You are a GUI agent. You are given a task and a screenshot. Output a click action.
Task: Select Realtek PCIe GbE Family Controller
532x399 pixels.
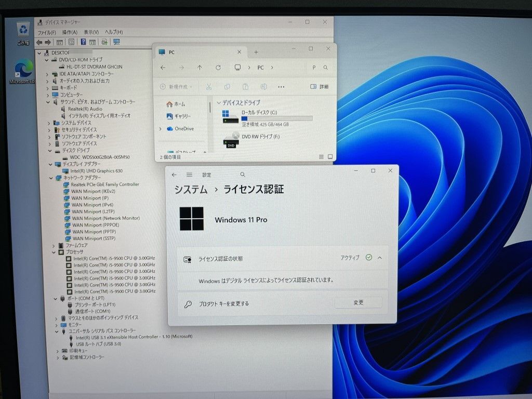[105, 184]
